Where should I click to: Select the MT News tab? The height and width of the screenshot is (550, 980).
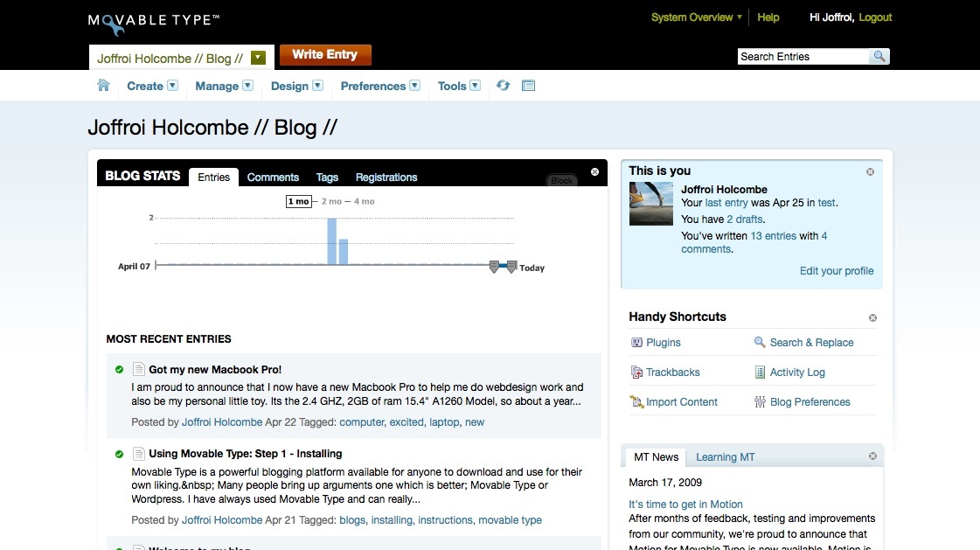coord(656,456)
